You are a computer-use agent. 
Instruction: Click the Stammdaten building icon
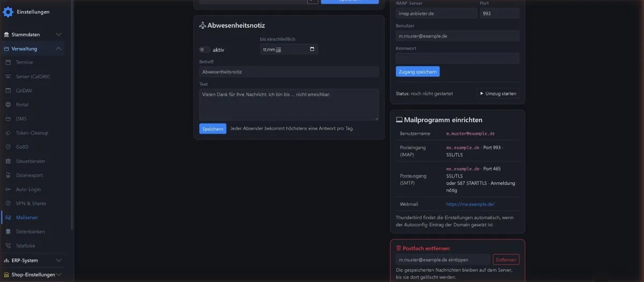[x=6, y=34]
